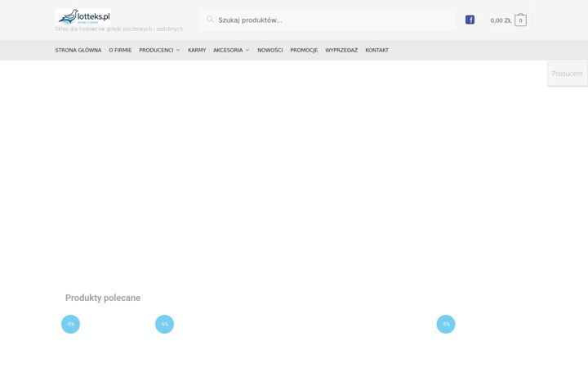Focus the Szukaj produktów search field
This screenshot has height=368, width=588.
(x=328, y=20)
